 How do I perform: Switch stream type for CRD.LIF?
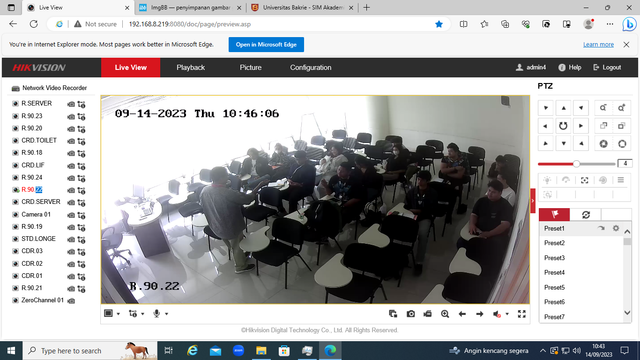click(82, 166)
